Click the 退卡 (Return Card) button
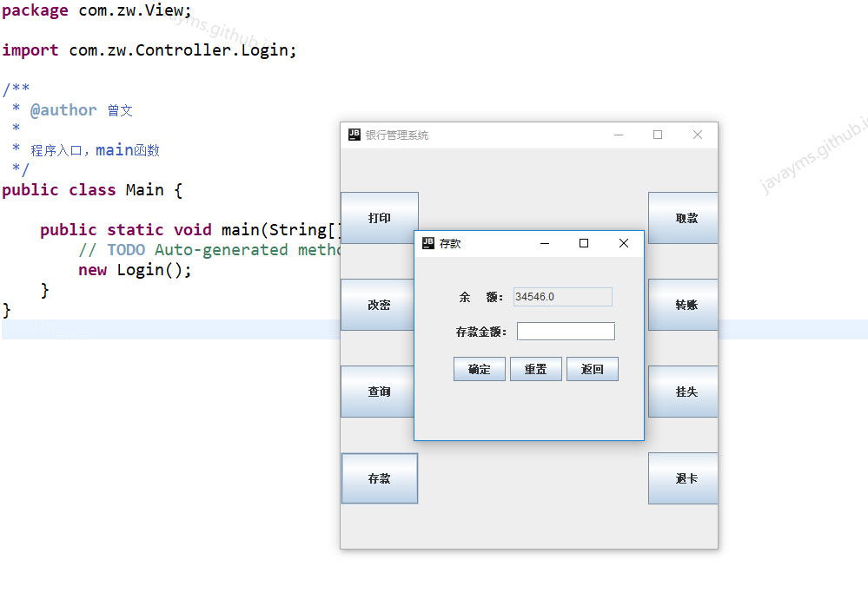This screenshot has height=606, width=868. pyautogui.click(x=682, y=478)
